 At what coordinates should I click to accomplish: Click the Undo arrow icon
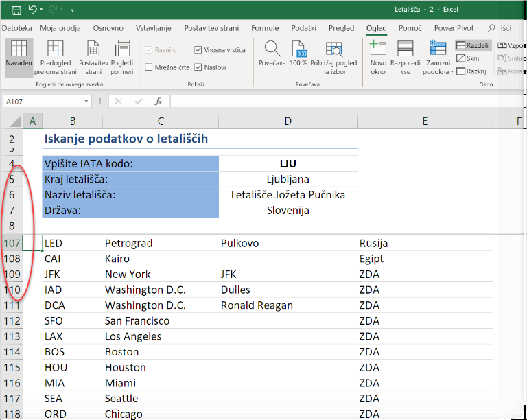[33, 10]
